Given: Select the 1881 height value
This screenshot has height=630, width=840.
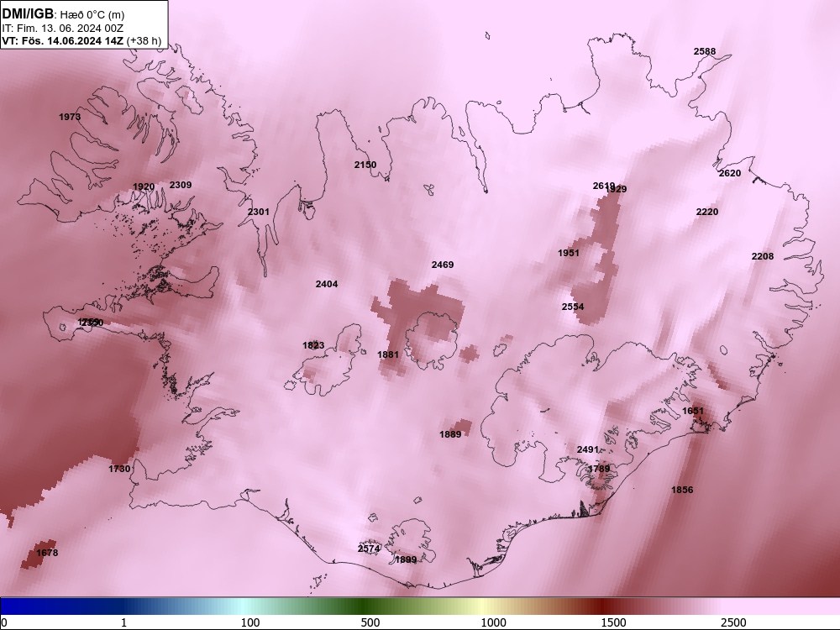Looking at the screenshot, I should [388, 354].
